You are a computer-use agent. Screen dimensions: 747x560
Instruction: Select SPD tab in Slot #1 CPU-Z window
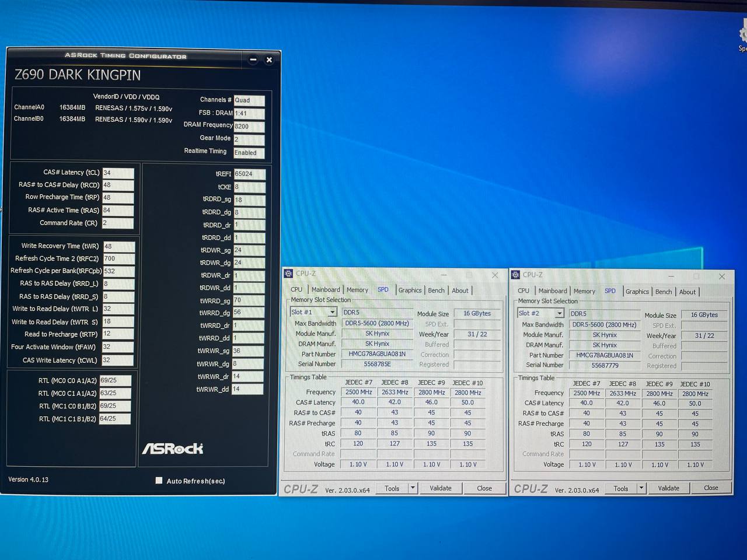click(x=383, y=290)
